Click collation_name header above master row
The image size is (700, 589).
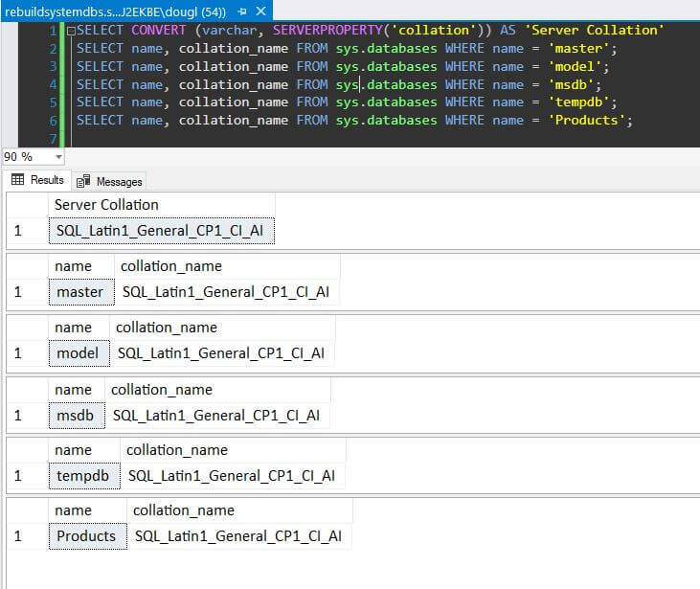pyautogui.click(x=170, y=266)
